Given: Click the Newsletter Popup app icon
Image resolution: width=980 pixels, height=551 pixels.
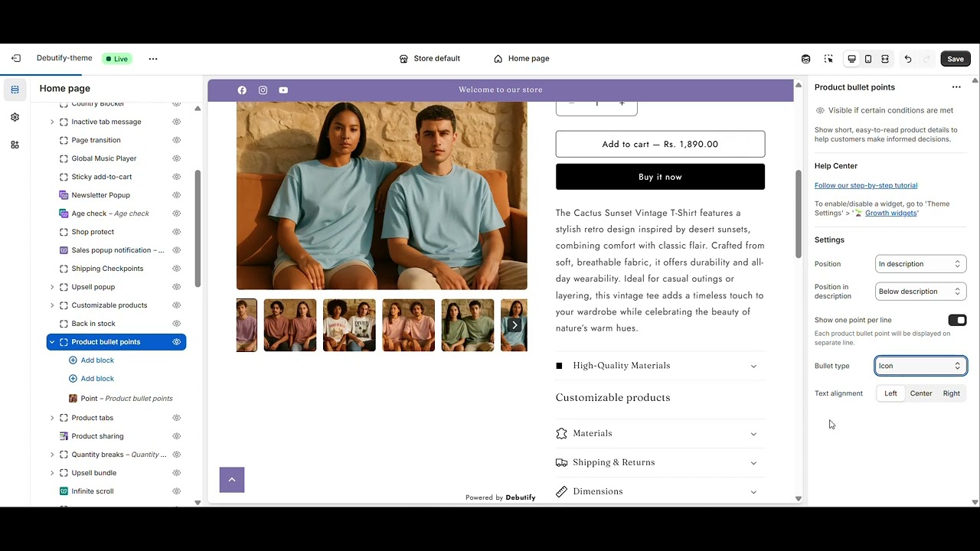Looking at the screenshot, I should pyautogui.click(x=64, y=195).
